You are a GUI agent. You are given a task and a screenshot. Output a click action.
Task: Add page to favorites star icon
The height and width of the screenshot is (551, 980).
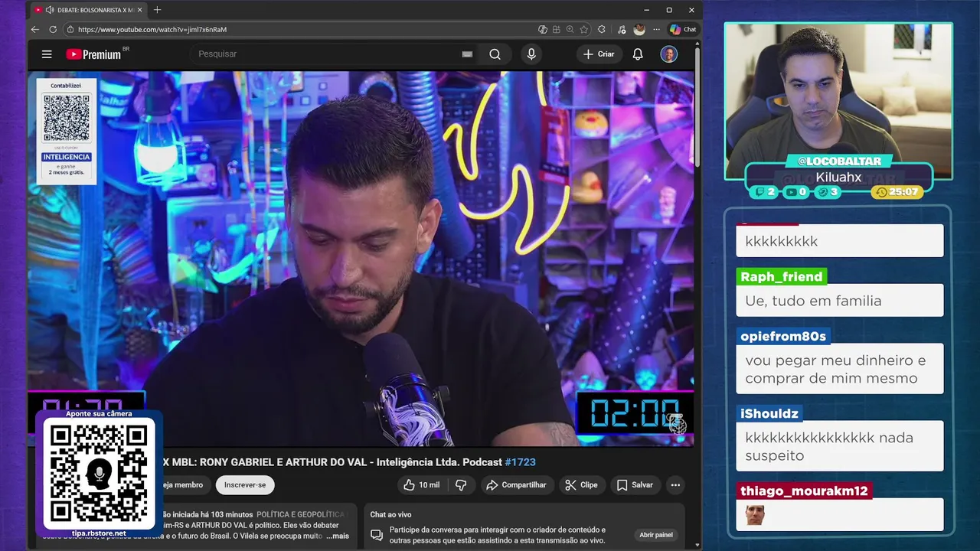(584, 29)
